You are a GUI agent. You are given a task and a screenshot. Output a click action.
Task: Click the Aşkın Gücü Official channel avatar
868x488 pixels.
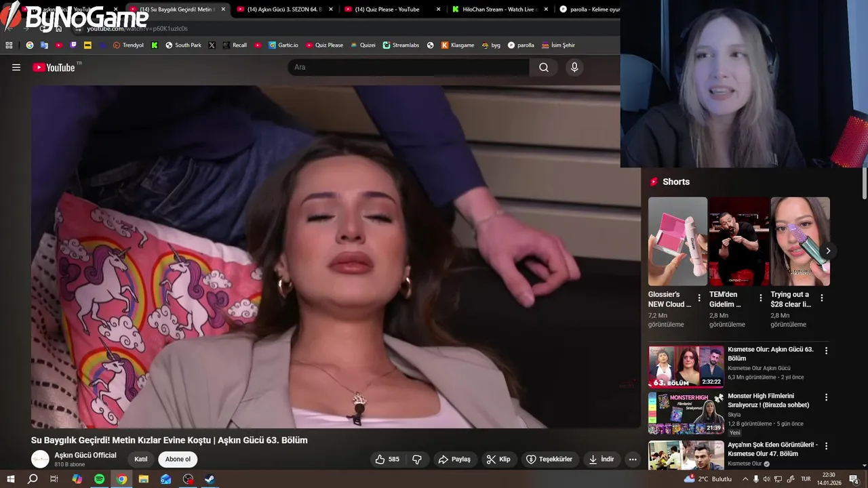[x=41, y=460]
